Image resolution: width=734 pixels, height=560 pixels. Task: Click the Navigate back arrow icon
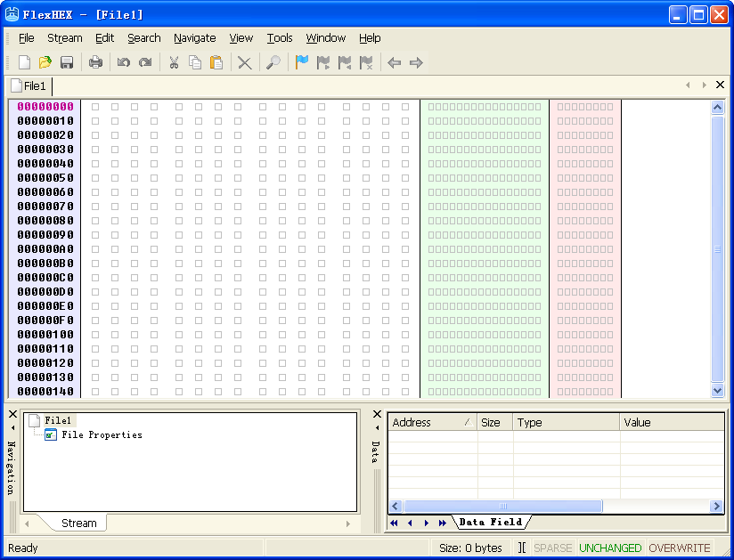[x=394, y=62]
